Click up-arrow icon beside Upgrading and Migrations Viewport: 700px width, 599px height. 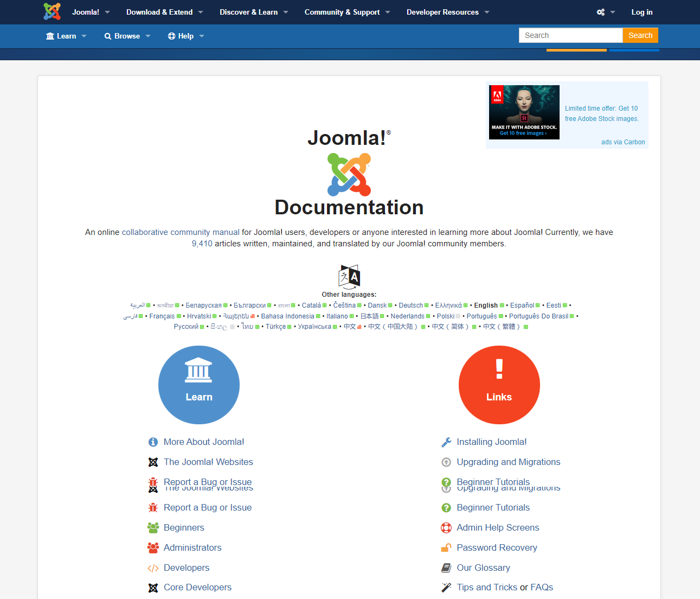click(x=446, y=462)
